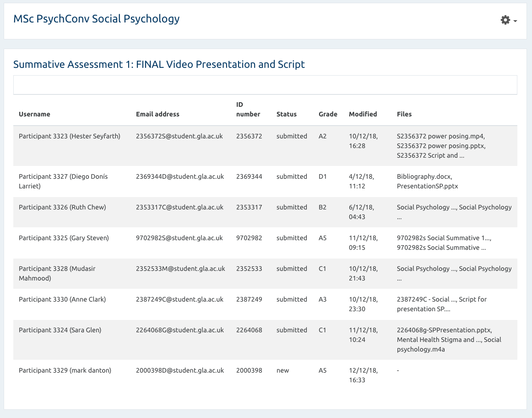
Task: Click email 2352533M@student.gla.ac.uk
Action: click(180, 269)
